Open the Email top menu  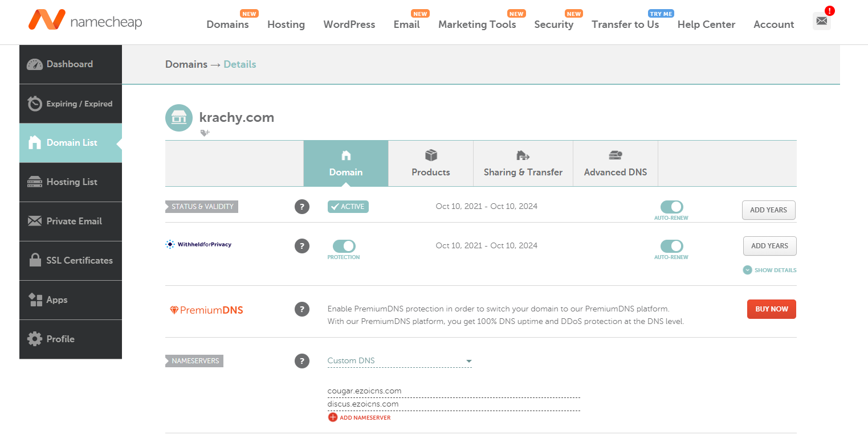[406, 24]
